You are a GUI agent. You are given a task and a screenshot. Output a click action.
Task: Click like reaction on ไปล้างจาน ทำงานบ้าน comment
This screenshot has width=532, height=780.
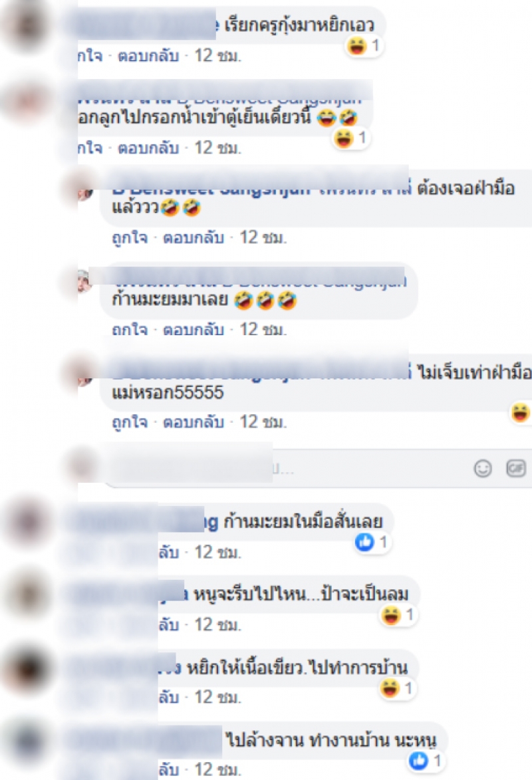click(x=418, y=760)
